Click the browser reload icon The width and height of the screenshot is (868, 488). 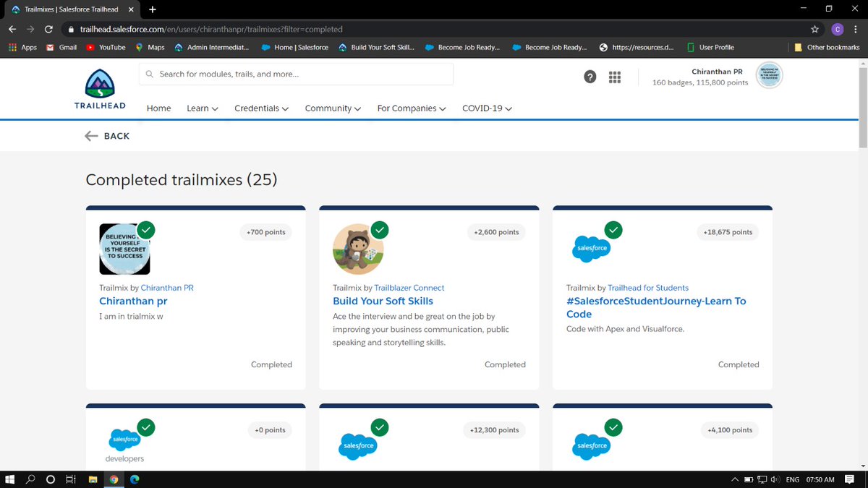tap(48, 30)
